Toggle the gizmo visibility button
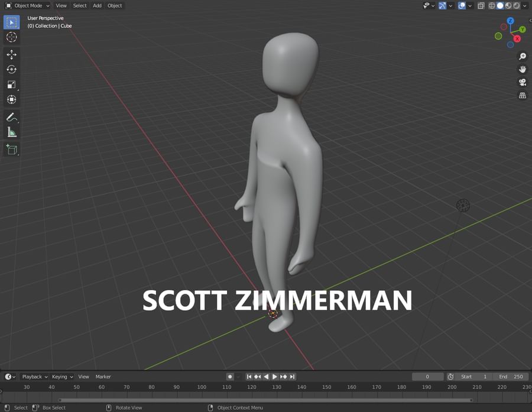 [442, 6]
